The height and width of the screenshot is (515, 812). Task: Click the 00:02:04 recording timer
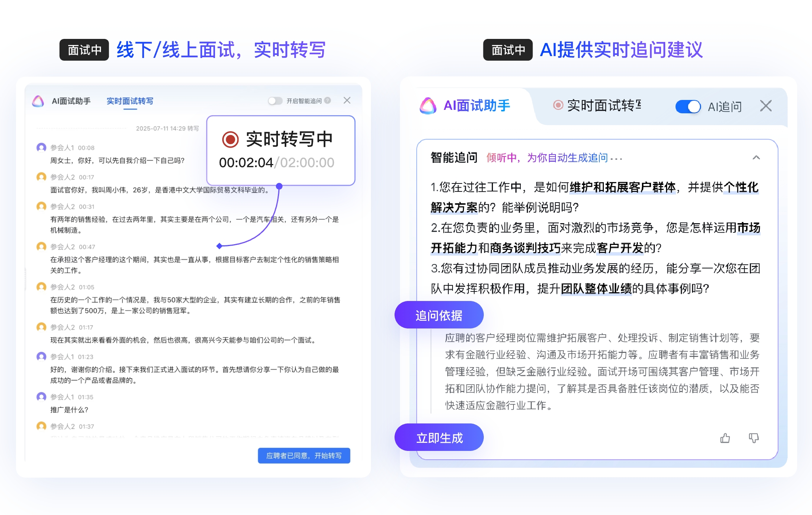(x=246, y=163)
